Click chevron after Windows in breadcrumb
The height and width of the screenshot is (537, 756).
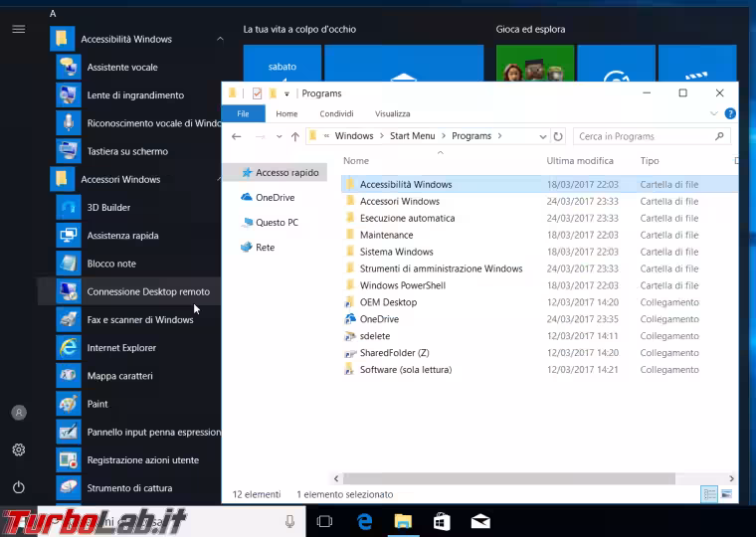[381, 136]
